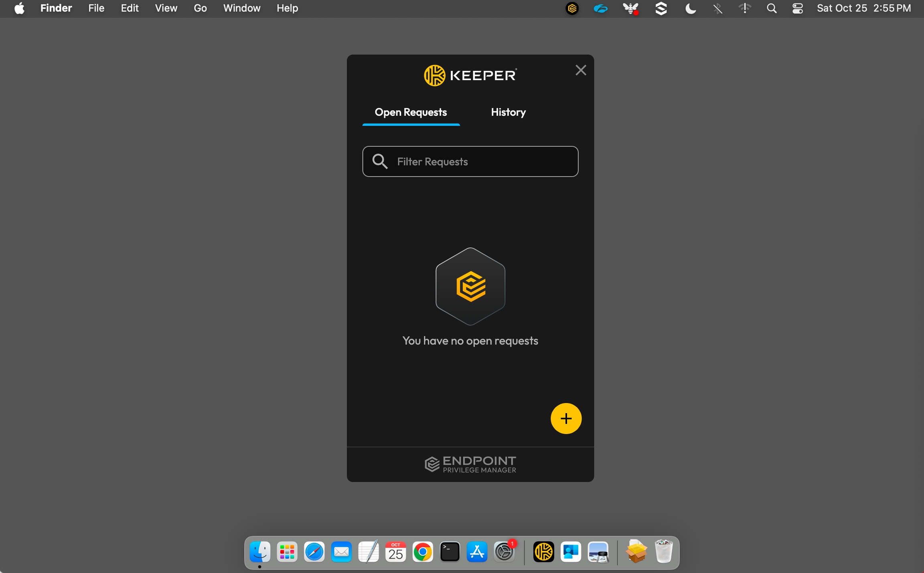Launch Safari from the Dock
924x573 pixels.
click(x=314, y=552)
